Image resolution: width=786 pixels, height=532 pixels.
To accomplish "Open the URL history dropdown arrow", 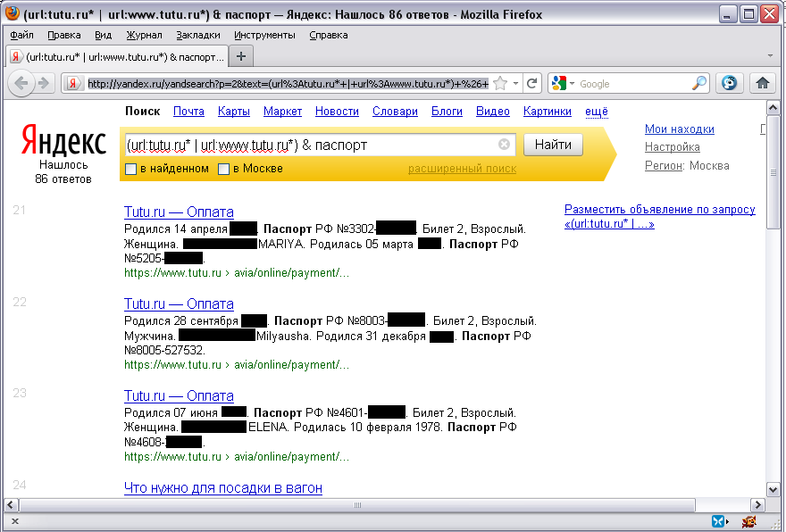I will (x=516, y=83).
